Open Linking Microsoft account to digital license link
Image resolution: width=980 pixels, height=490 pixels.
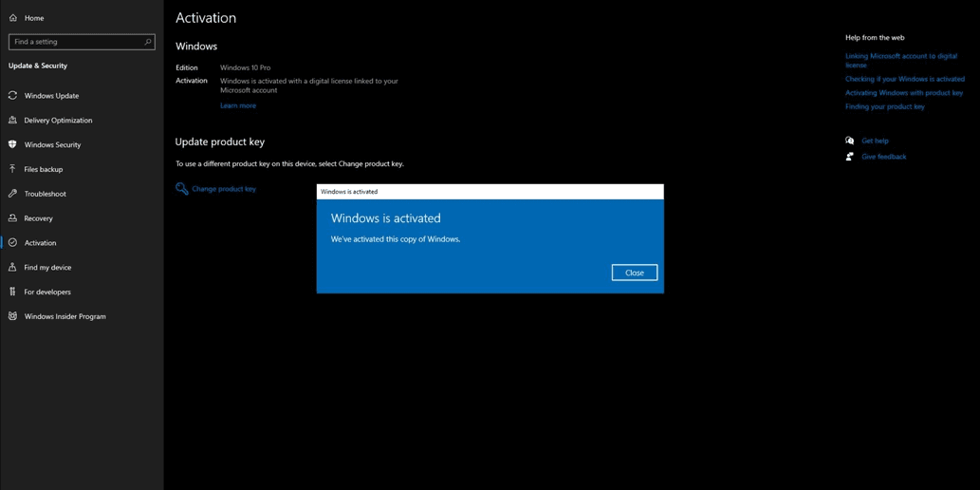[x=901, y=60]
